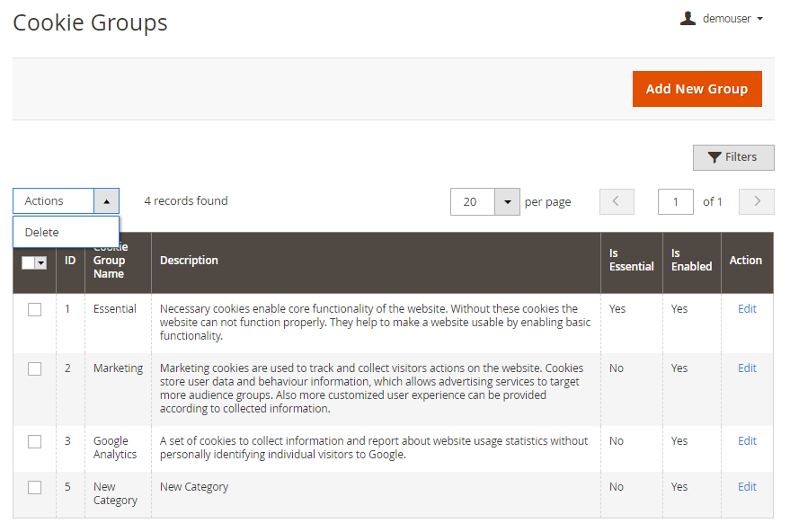Edit the Marketing cookie group
Screen dimensions: 790x532
click(x=747, y=368)
